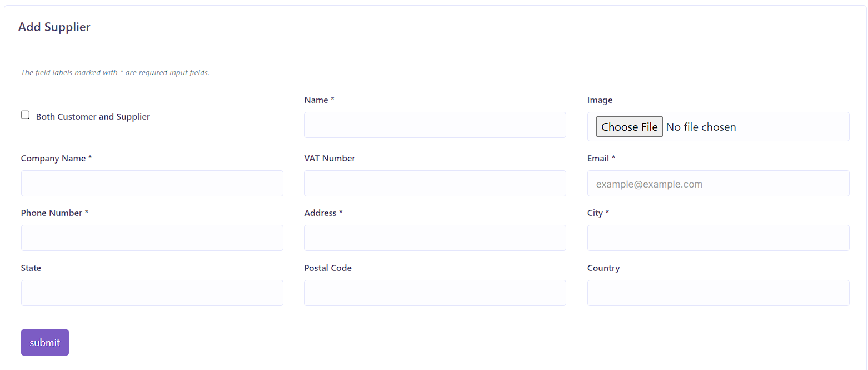Click the 'Name *' label
This screenshot has height=370, width=868.
[319, 100]
